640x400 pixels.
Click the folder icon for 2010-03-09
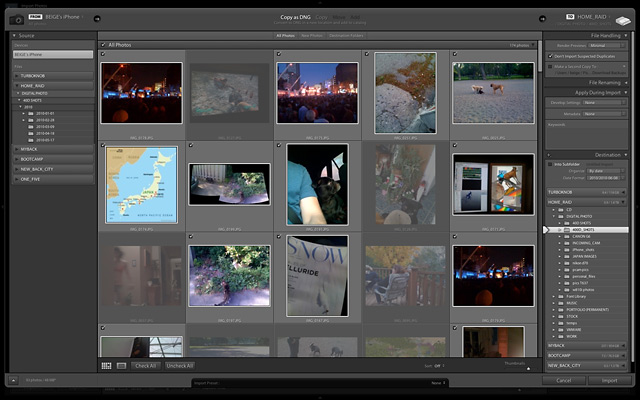click(31, 127)
